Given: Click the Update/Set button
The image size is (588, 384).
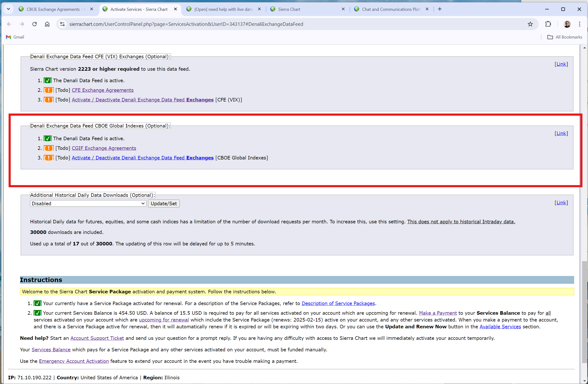Looking at the screenshot, I should (x=164, y=203).
